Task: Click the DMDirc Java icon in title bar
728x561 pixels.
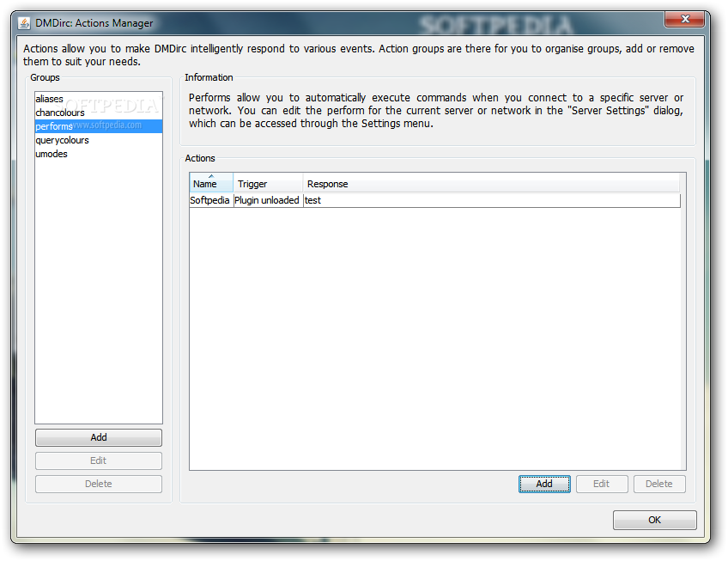Action: pyautogui.click(x=24, y=23)
